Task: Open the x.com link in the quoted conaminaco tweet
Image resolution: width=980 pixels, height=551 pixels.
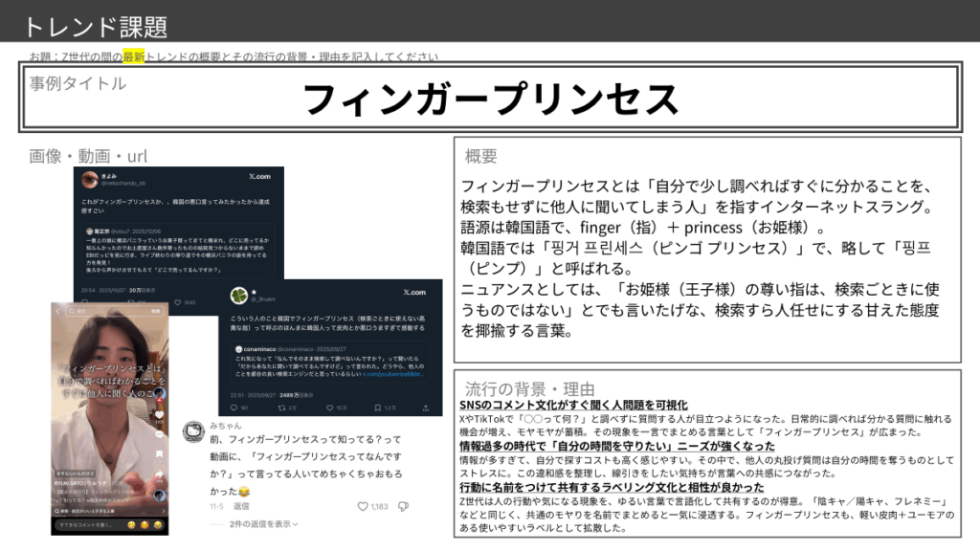Action: point(392,372)
